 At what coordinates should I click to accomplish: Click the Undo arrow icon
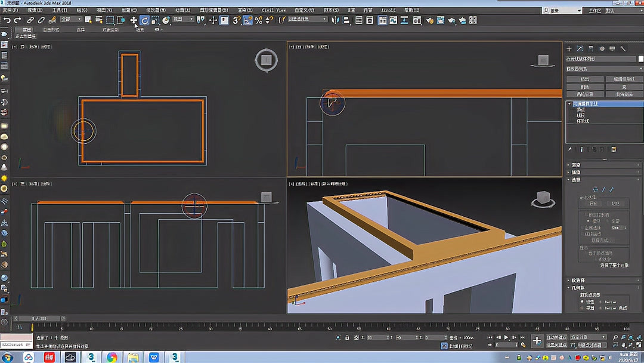pos(8,20)
